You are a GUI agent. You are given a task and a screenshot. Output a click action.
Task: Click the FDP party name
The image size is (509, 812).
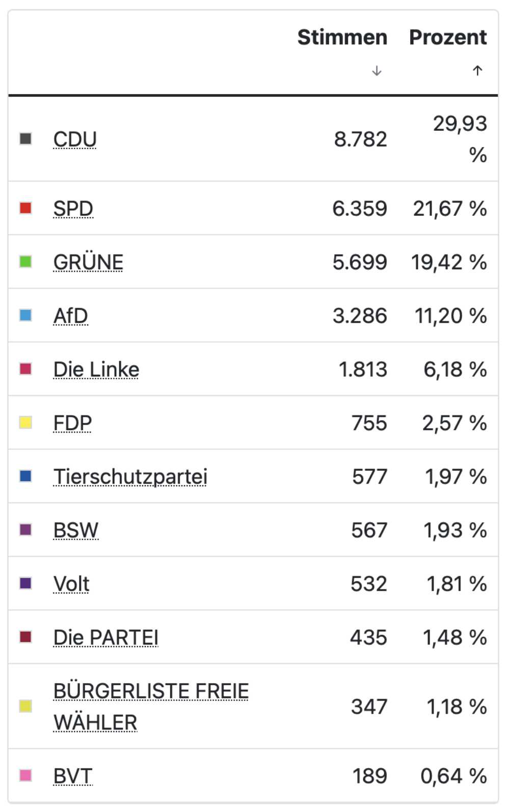[x=73, y=423]
